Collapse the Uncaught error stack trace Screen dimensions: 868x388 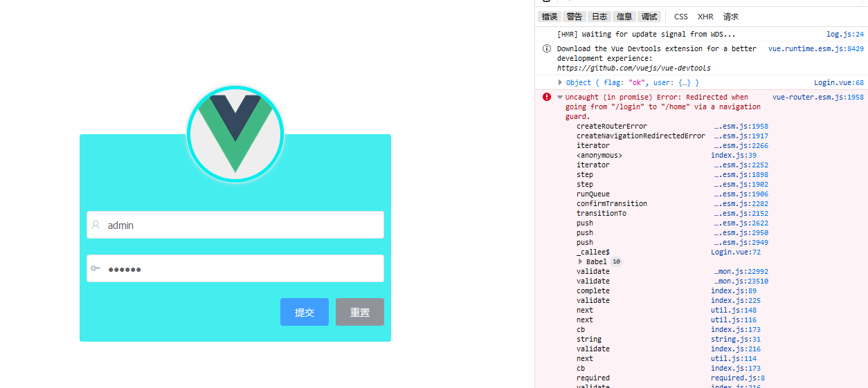560,98
